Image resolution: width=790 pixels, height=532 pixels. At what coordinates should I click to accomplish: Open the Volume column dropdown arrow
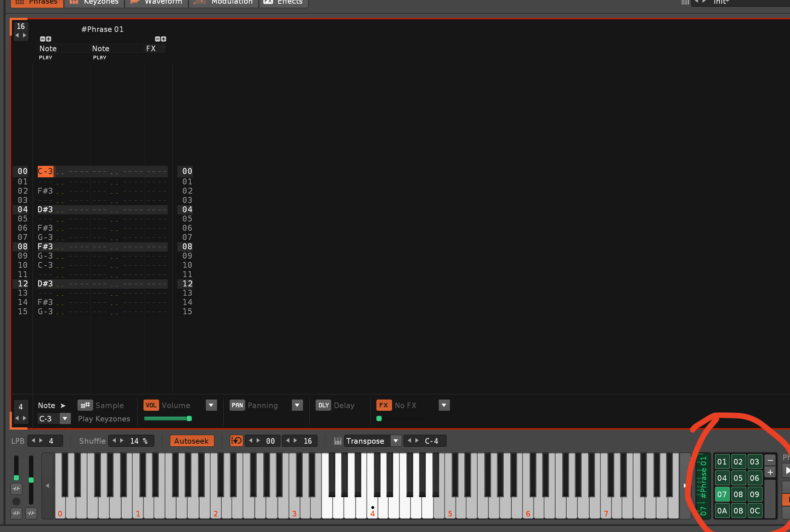tap(211, 405)
